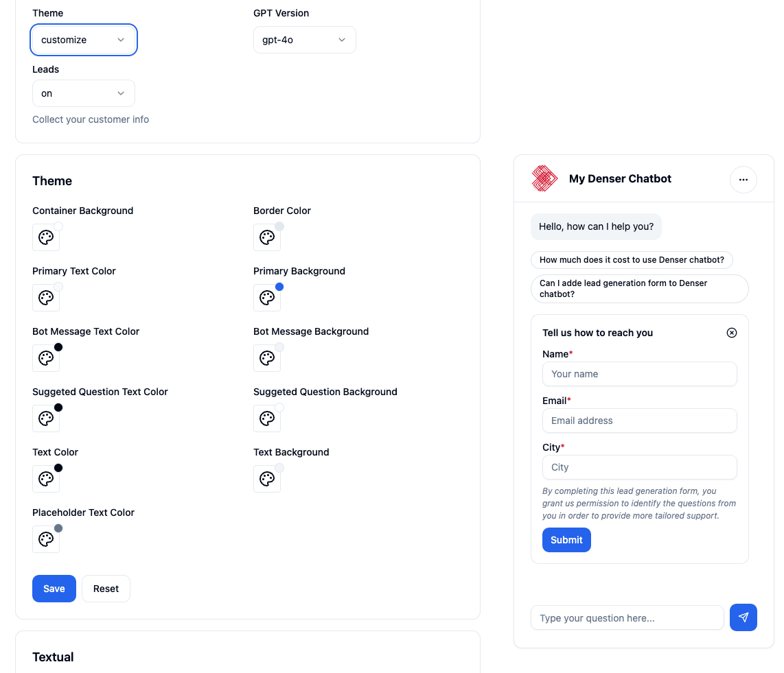Click the Denser chatbot logo
This screenshot has width=784, height=673.
[x=544, y=178]
